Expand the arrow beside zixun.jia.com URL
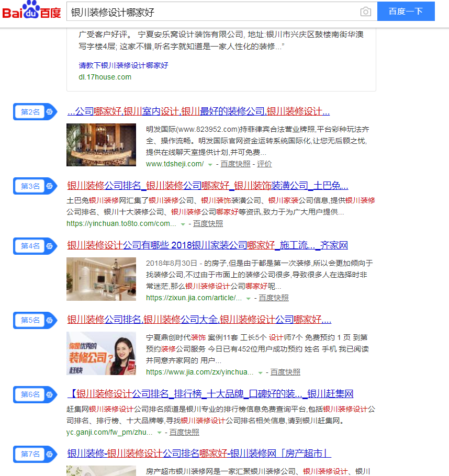The height and width of the screenshot is (476, 449). pos(248,299)
